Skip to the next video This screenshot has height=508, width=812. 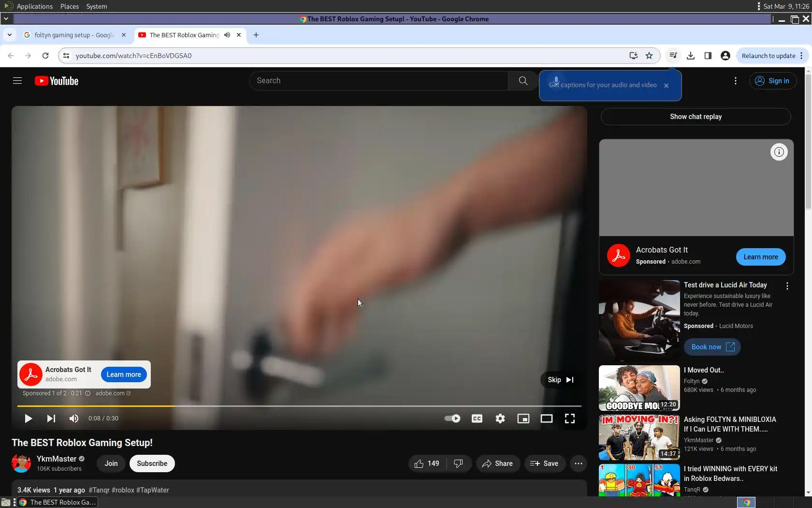pos(51,418)
